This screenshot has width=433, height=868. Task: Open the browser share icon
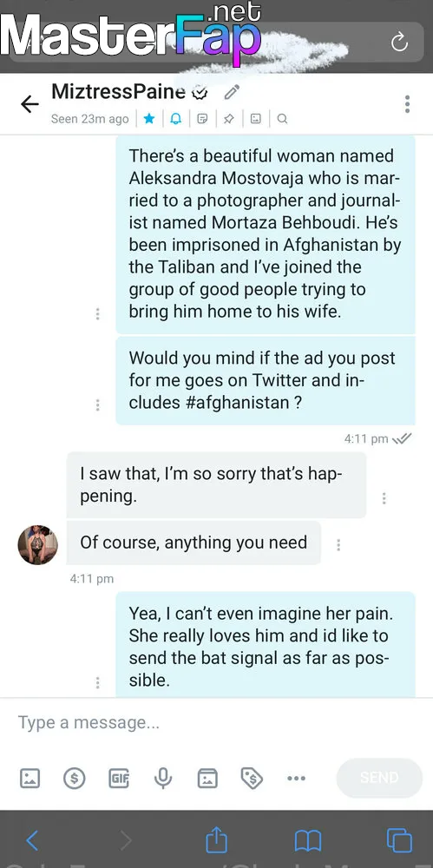point(217,839)
